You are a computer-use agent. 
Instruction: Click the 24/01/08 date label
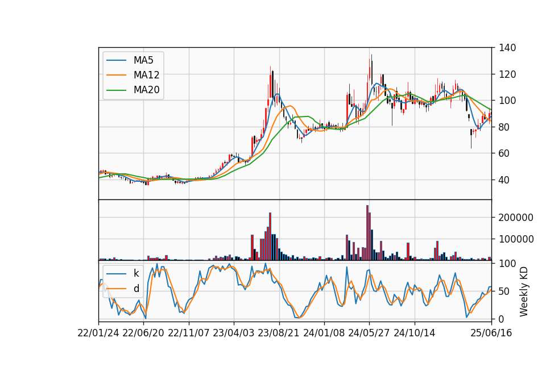(x=324, y=333)
